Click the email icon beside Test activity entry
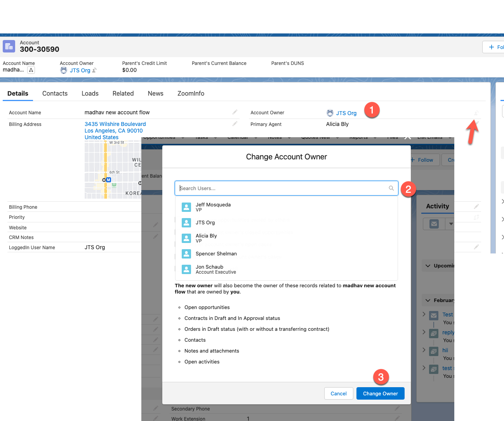Screen dimensions: 504x421 point(434,315)
